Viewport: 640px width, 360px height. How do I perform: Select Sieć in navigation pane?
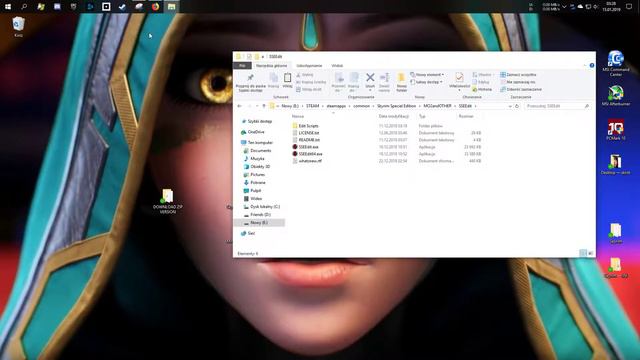click(x=248, y=233)
